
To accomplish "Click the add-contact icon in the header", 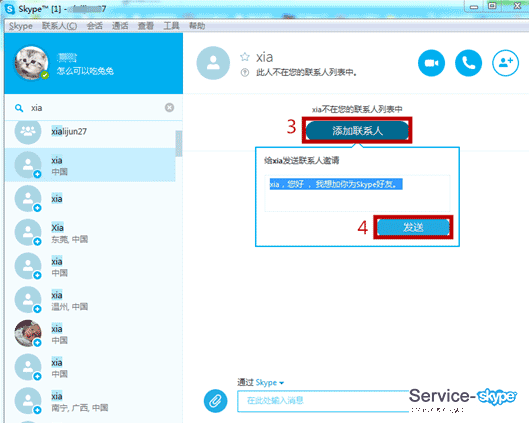I will pyautogui.click(x=505, y=63).
